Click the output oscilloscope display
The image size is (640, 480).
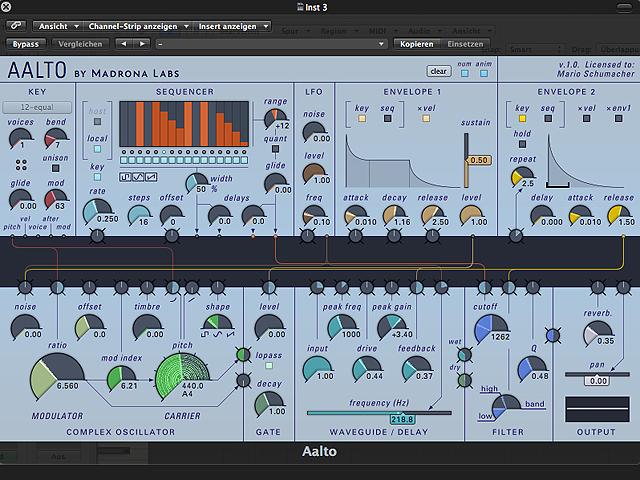(x=598, y=409)
